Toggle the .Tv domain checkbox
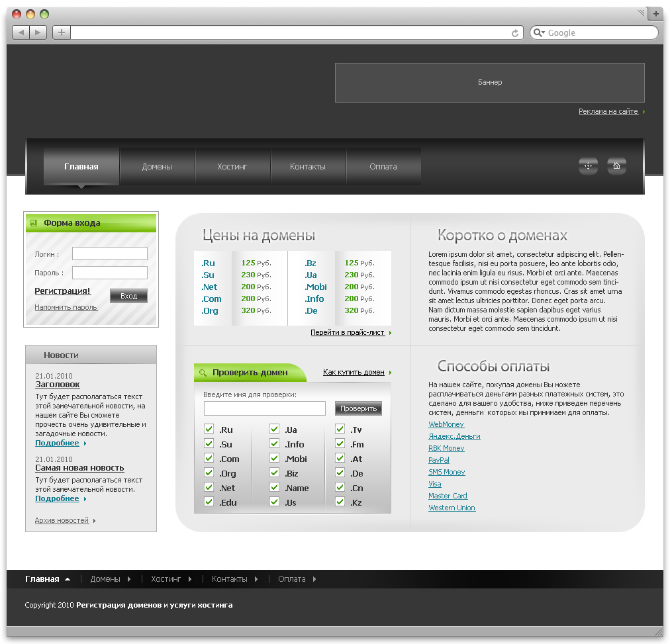 340,429
